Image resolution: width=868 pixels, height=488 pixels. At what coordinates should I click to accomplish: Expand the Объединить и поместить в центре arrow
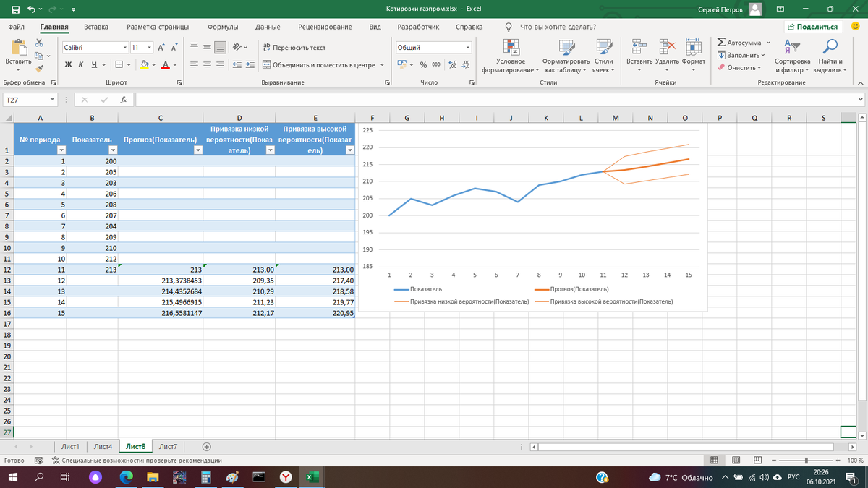point(381,64)
